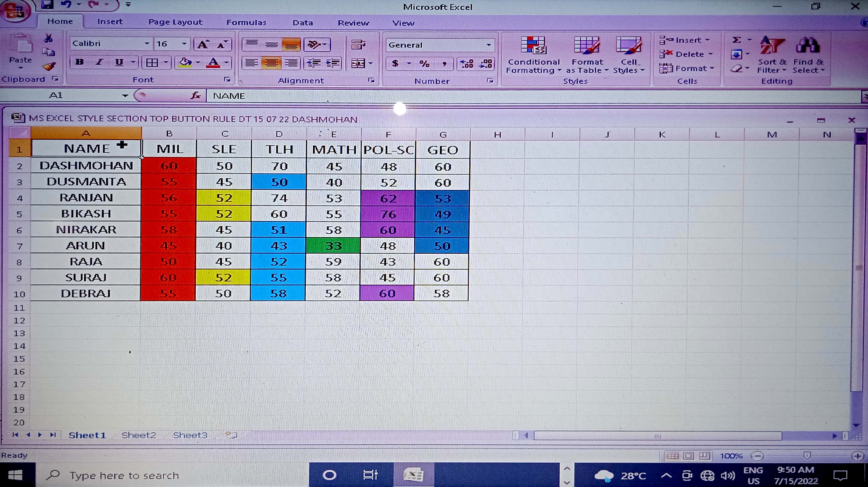Expand the Name Box dropdown arrow
Viewport: 868px width, 487px height.
[x=125, y=96]
